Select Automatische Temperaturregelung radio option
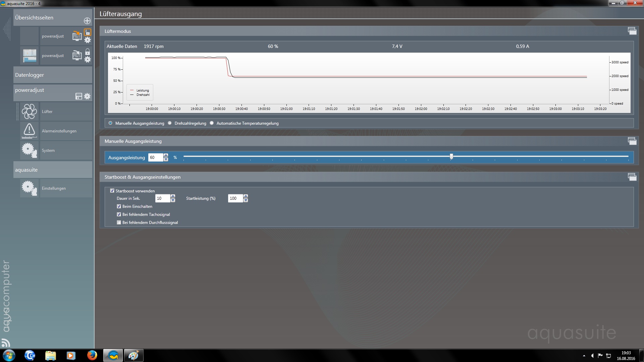The image size is (644, 362). click(x=212, y=123)
